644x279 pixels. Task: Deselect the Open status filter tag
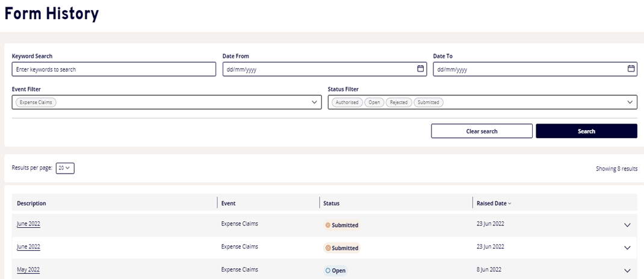coord(374,102)
